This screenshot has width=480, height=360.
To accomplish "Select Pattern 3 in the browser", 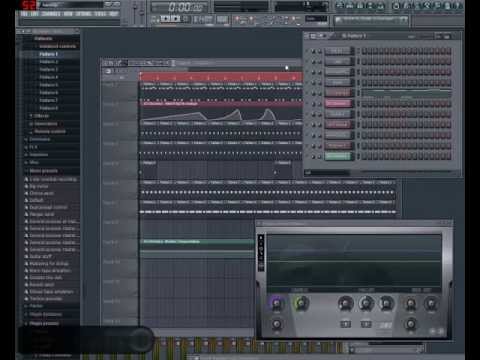I will point(49,69).
